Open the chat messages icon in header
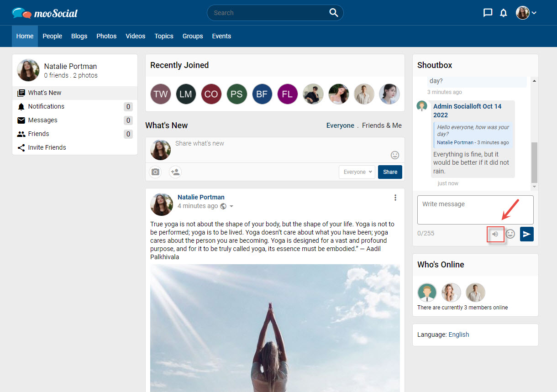Image resolution: width=557 pixels, height=392 pixels. pos(488,13)
